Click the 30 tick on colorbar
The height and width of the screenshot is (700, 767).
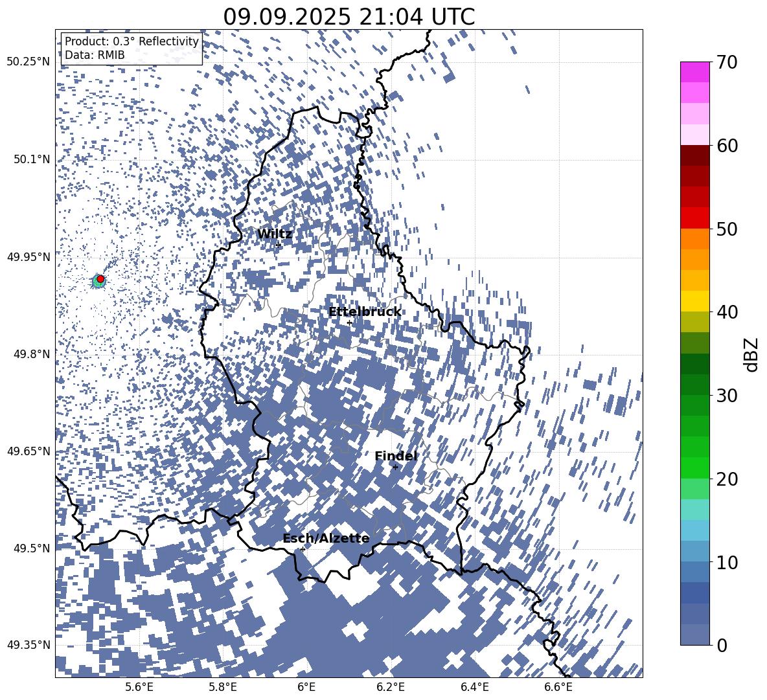coord(727,396)
